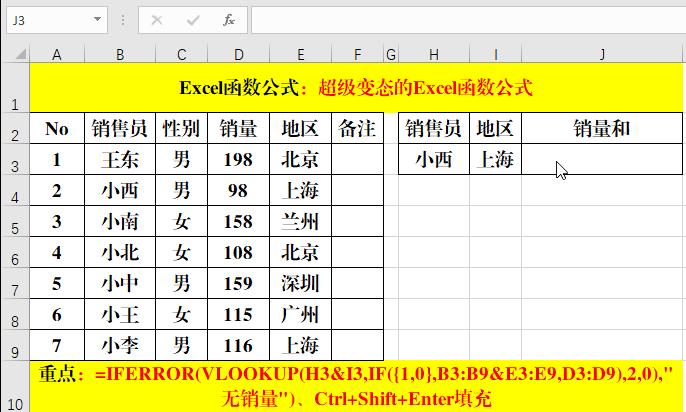686x412 pixels.
Task: Open the Name Box dropdown arrow
Action: pos(97,20)
